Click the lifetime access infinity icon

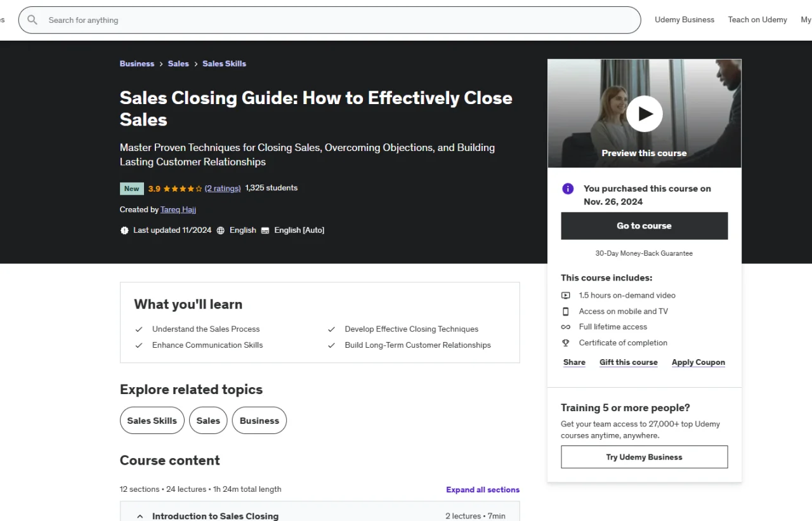(566, 327)
